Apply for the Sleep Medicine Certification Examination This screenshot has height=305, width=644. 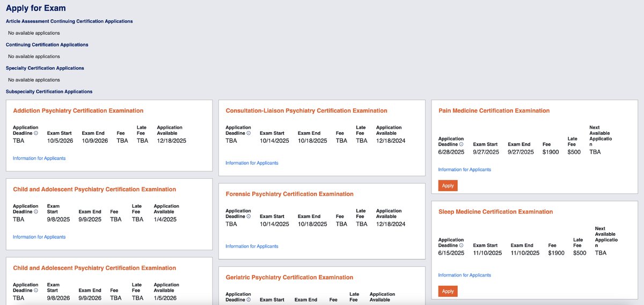click(448, 291)
